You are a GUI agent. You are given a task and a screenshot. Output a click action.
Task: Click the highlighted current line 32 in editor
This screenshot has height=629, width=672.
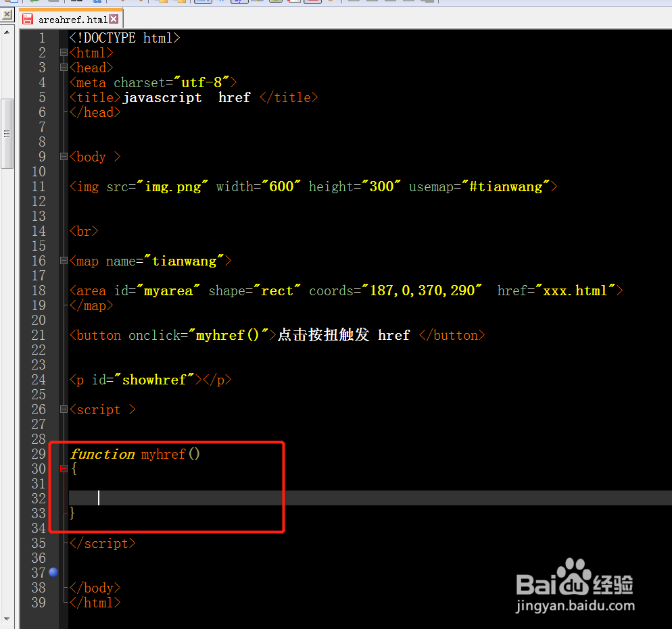370,498
